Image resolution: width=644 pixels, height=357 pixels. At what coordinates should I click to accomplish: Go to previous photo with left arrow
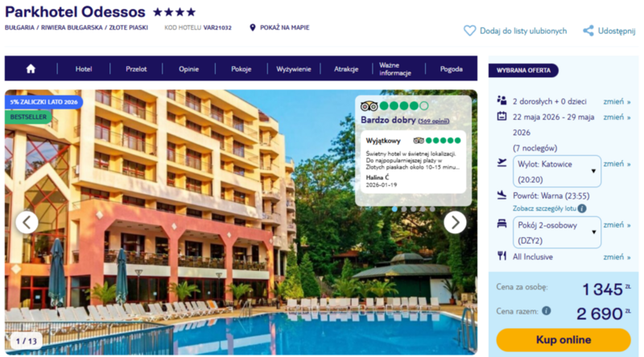(27, 223)
